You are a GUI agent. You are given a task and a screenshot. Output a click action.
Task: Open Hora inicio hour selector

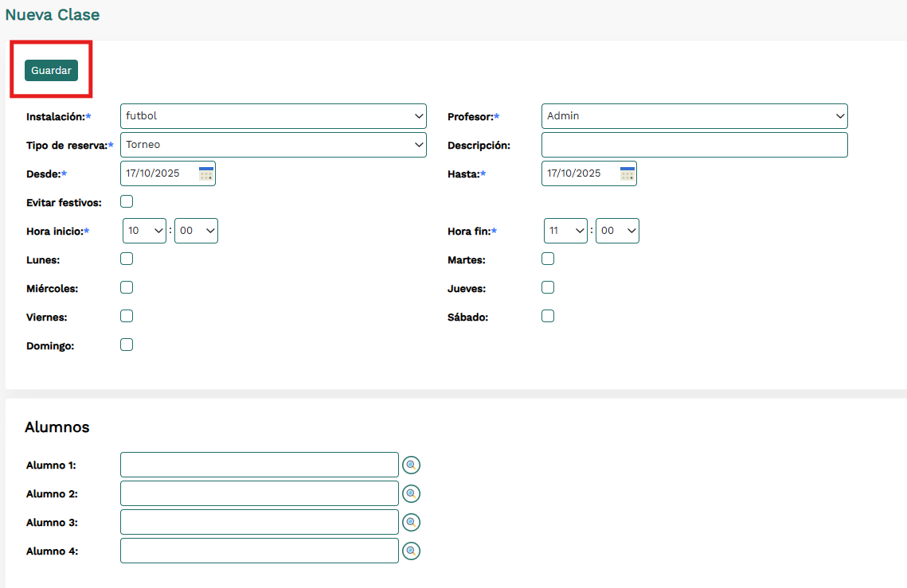tap(144, 231)
